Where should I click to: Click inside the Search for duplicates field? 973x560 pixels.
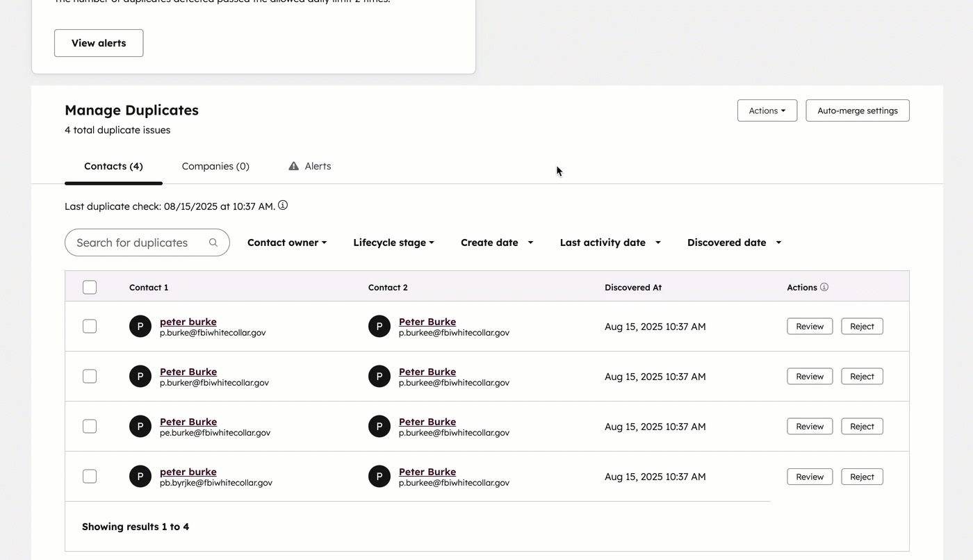coord(139,242)
